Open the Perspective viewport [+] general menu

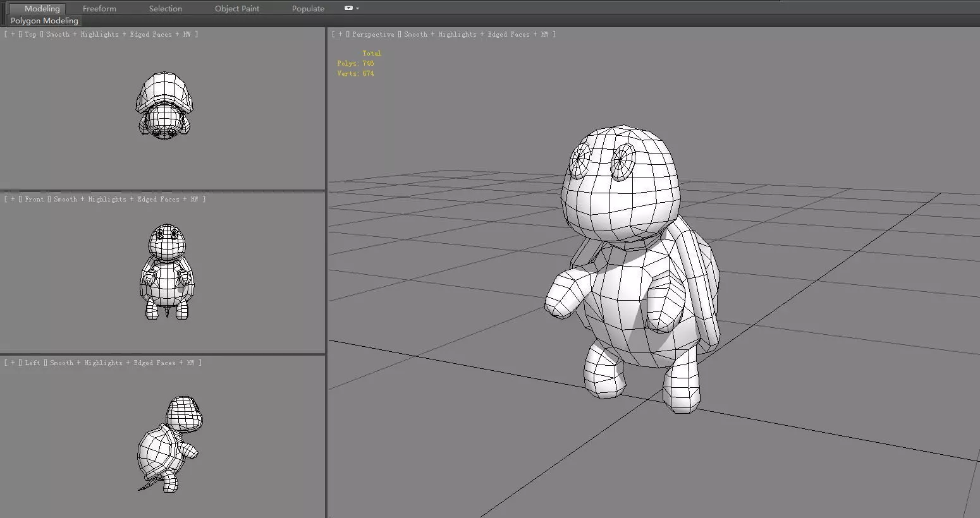pyautogui.click(x=340, y=35)
